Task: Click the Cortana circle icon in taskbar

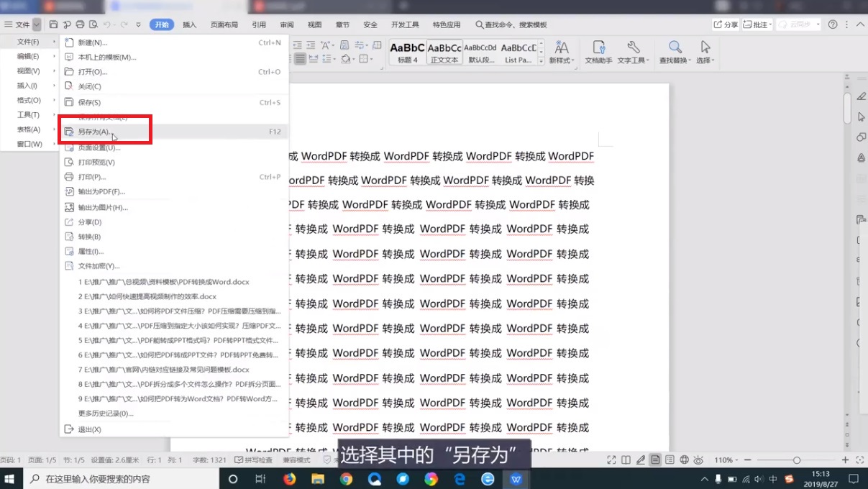Action: click(233, 479)
